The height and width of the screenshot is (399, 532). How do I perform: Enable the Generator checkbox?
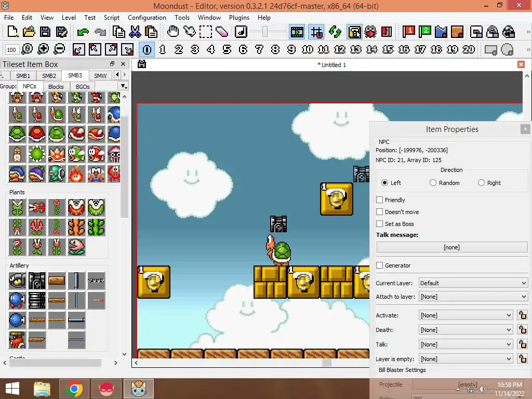(380, 265)
